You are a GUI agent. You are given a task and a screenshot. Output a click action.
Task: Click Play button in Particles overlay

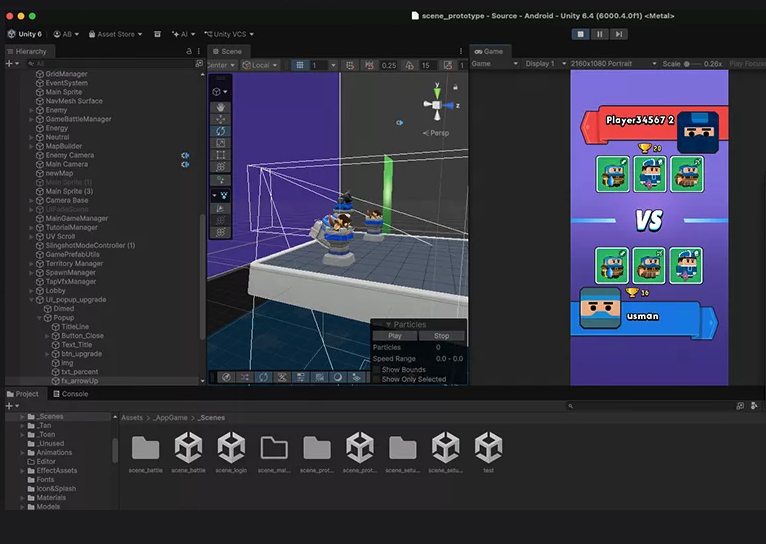pos(395,336)
